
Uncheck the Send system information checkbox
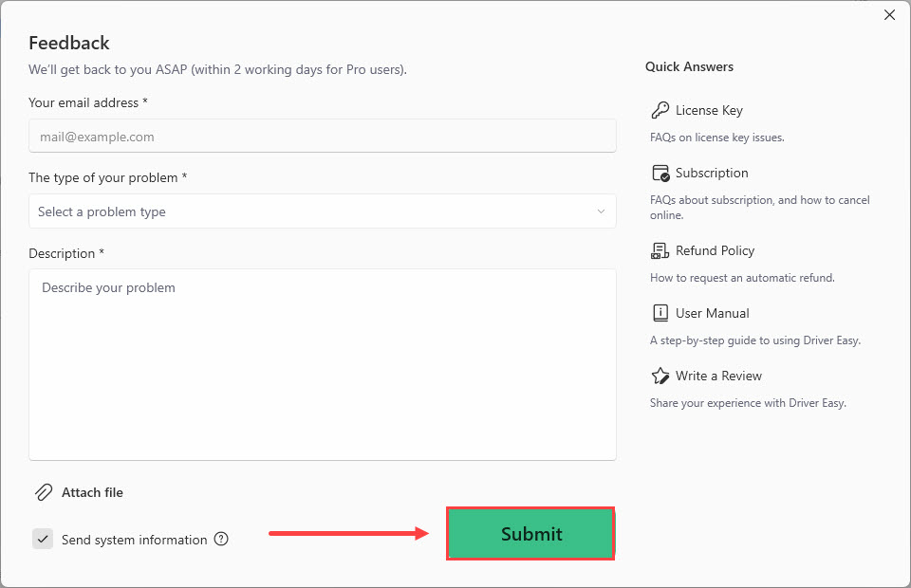[43, 540]
